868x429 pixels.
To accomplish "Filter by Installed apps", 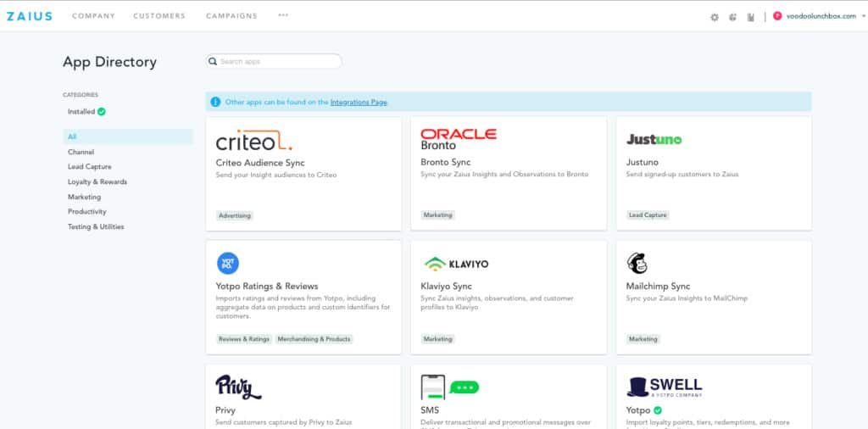I will (81, 111).
